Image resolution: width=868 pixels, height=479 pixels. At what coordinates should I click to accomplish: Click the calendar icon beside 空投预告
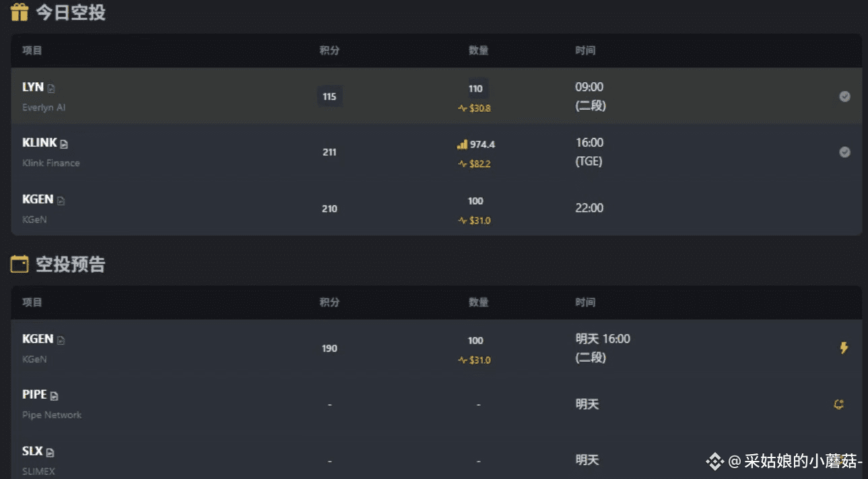pyautogui.click(x=20, y=264)
